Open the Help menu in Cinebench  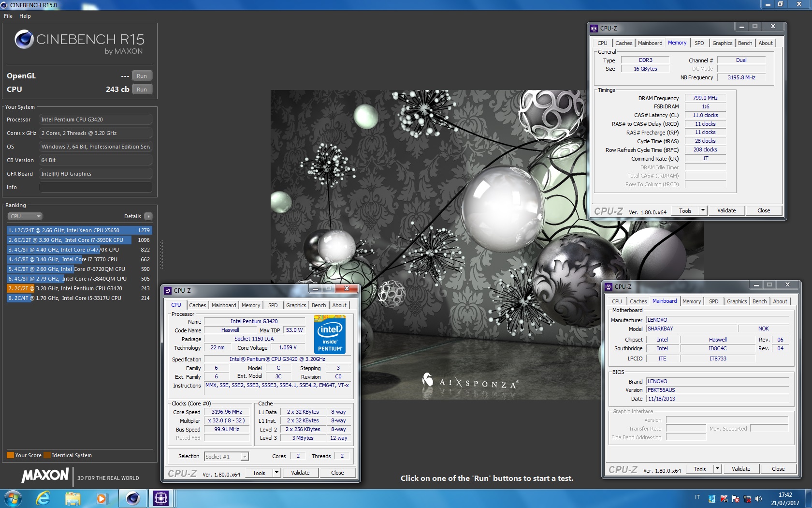pyautogui.click(x=25, y=16)
